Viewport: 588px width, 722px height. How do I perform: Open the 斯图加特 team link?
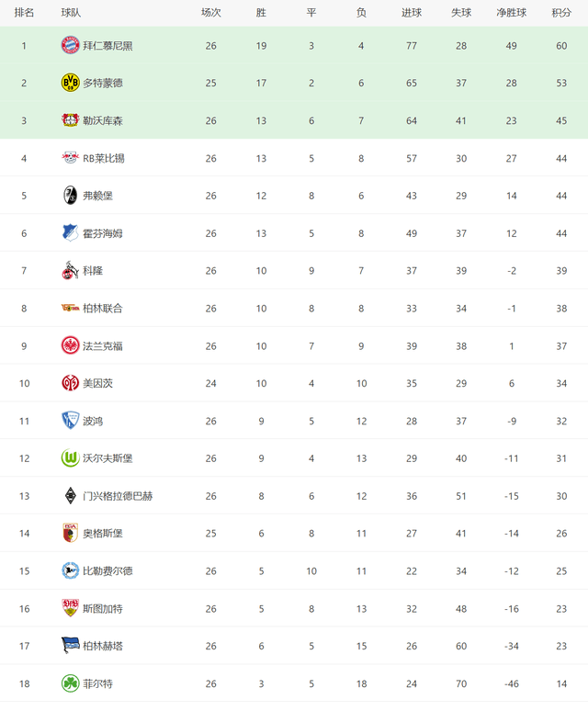coord(103,609)
